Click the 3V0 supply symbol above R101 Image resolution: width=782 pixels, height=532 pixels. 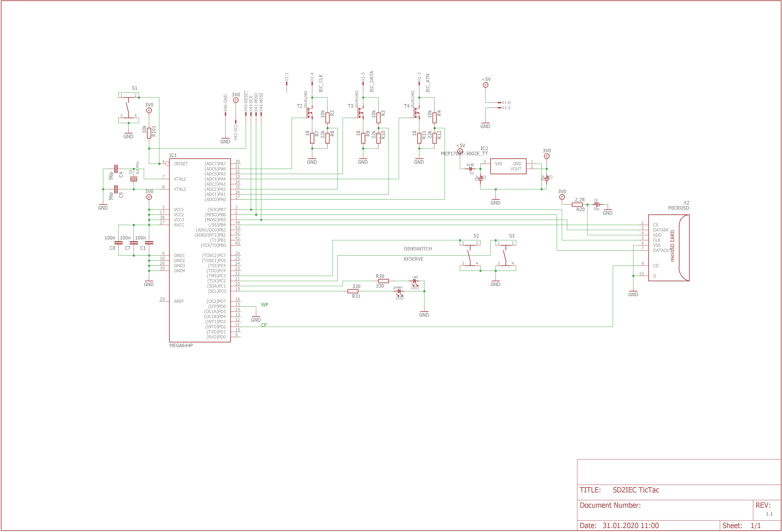point(149,110)
